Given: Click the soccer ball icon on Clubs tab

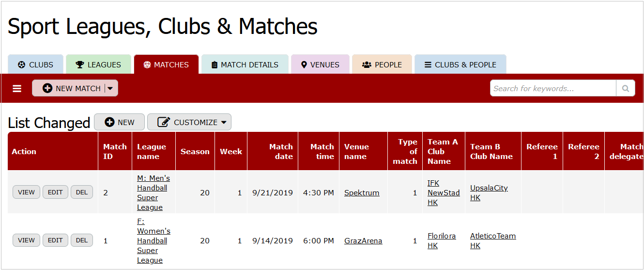Looking at the screenshot, I should coord(21,64).
